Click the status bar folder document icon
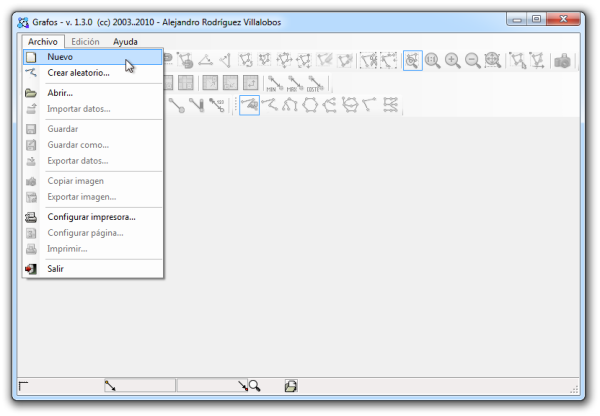 [x=291, y=386]
